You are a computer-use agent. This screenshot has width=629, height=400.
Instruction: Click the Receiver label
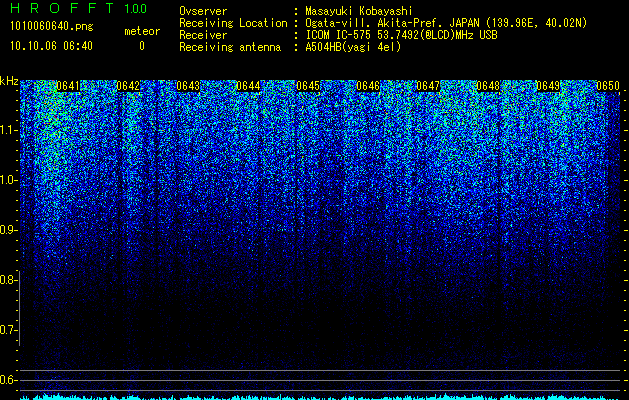(x=203, y=35)
